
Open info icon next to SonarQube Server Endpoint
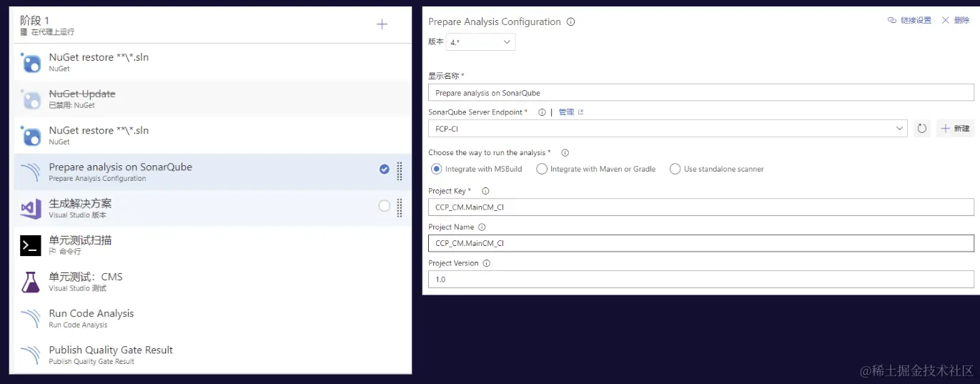pos(542,112)
